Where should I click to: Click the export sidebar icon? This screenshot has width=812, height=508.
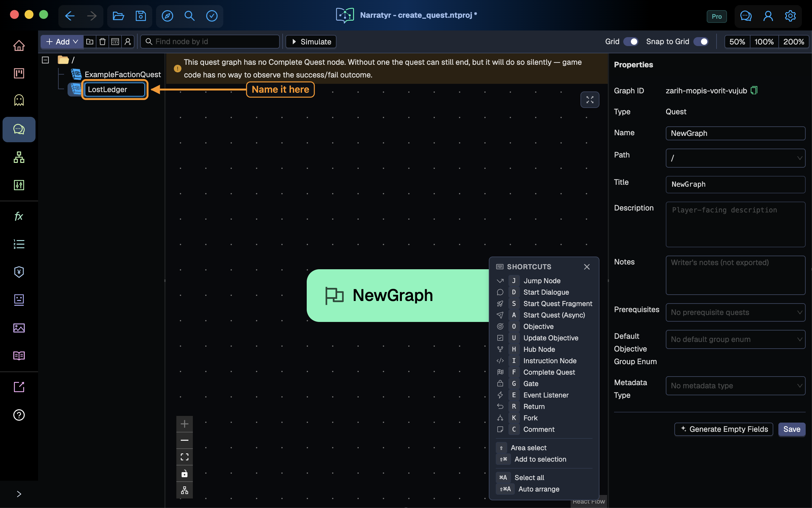click(19, 387)
